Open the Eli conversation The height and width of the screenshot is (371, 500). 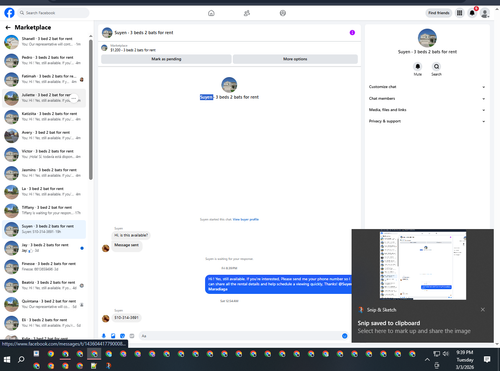44,323
